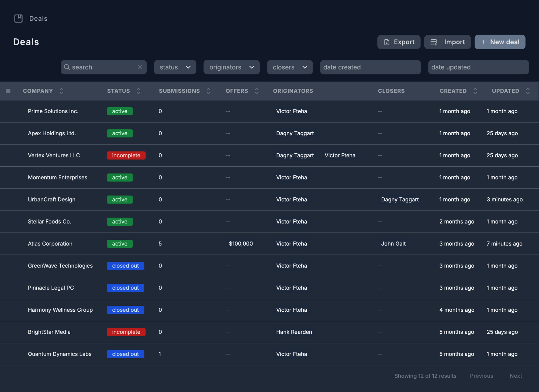
Task: Click the magnifying glass in the search bar
Action: tap(67, 67)
